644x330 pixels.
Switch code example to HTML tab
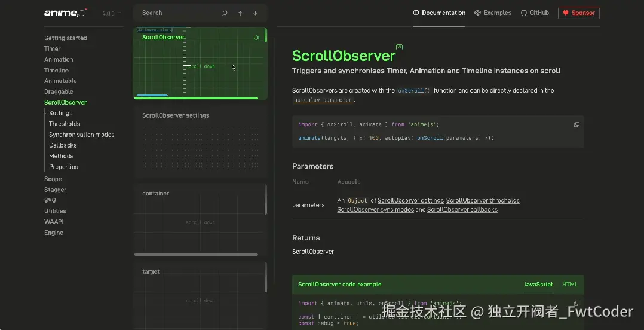[x=570, y=284]
